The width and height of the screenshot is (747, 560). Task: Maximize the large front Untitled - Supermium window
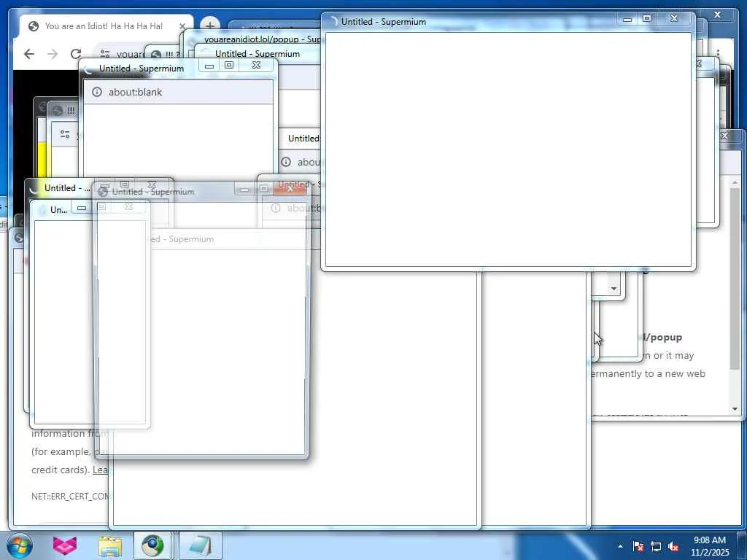pyautogui.click(x=646, y=18)
